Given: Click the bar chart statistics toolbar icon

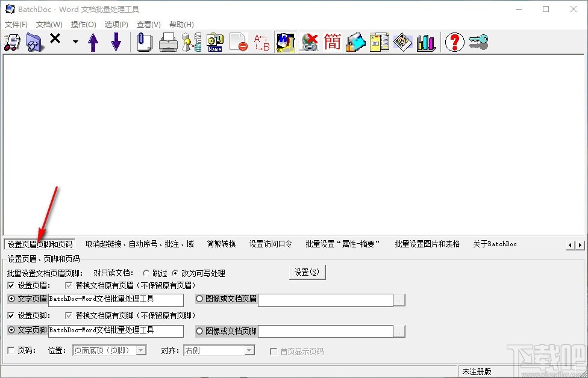Looking at the screenshot, I should (427, 42).
